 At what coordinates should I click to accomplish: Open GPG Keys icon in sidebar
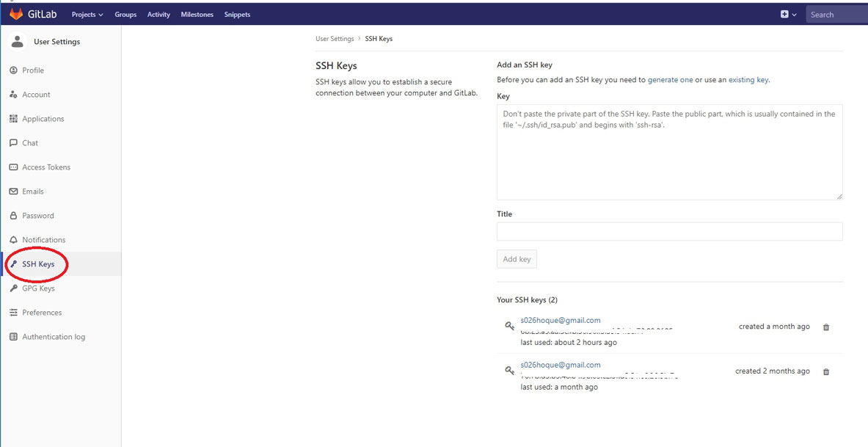click(x=14, y=288)
